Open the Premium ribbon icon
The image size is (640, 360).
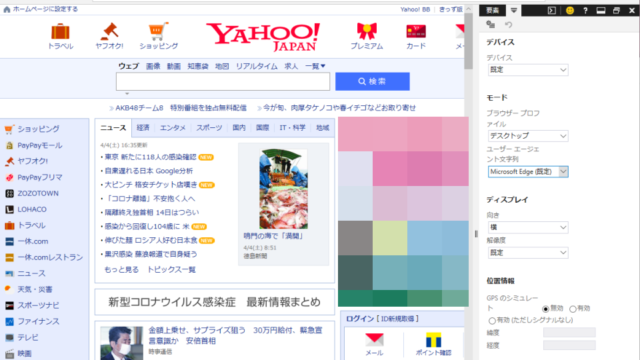tap(367, 31)
